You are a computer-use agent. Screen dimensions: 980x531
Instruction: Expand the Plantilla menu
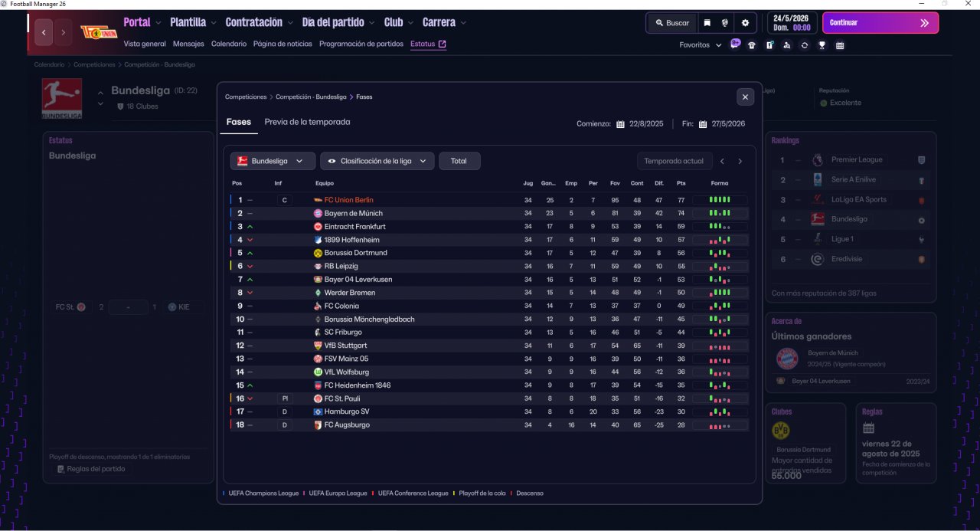click(193, 22)
